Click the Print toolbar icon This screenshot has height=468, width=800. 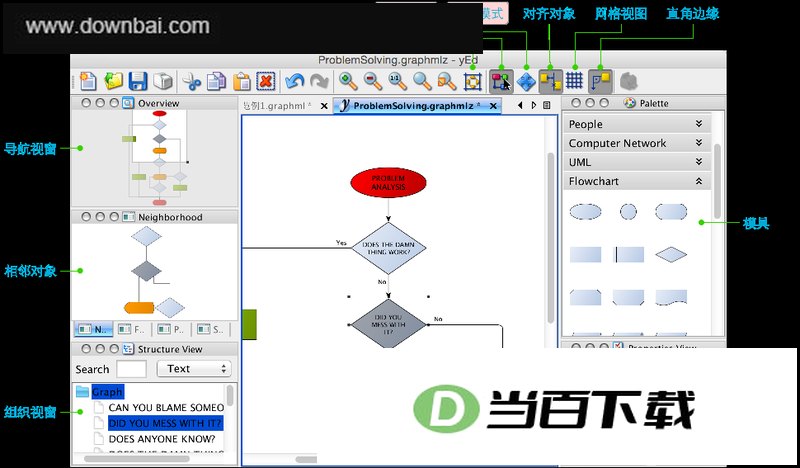coord(163,81)
